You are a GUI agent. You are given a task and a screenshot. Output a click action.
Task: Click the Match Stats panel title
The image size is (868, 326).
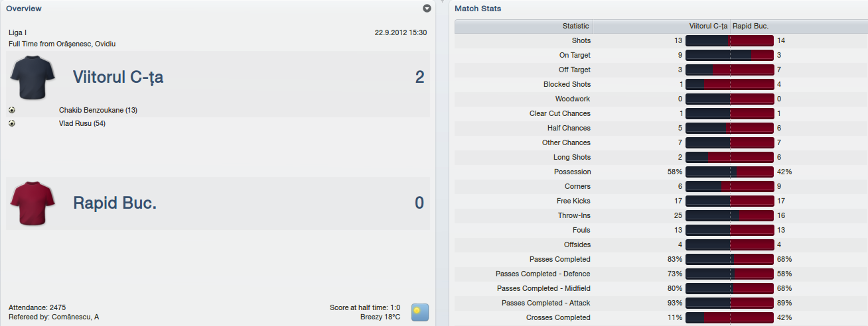click(x=478, y=9)
